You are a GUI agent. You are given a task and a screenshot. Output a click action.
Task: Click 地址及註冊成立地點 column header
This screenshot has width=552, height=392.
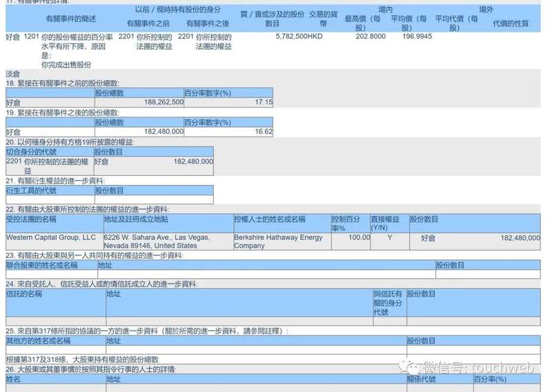pyautogui.click(x=136, y=219)
